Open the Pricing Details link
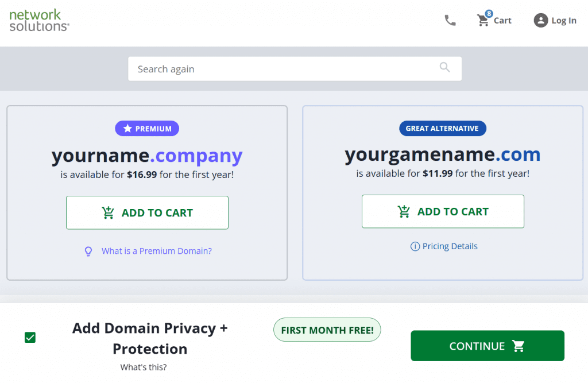Image resolution: width=588 pixels, height=383 pixels. click(450, 246)
